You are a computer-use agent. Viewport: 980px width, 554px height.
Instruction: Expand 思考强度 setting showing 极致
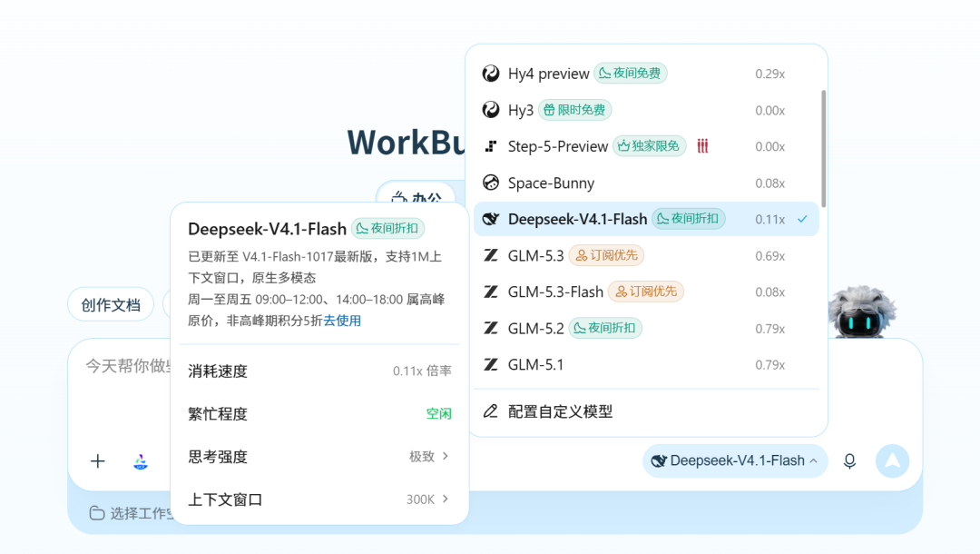pyautogui.click(x=319, y=457)
